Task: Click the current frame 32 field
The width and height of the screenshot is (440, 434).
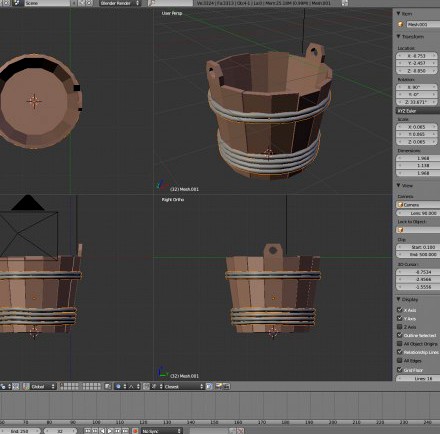Action: 60,431
